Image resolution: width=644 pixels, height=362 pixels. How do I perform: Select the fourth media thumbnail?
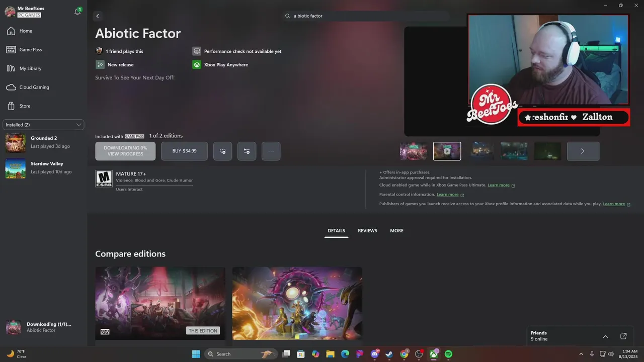(x=514, y=151)
